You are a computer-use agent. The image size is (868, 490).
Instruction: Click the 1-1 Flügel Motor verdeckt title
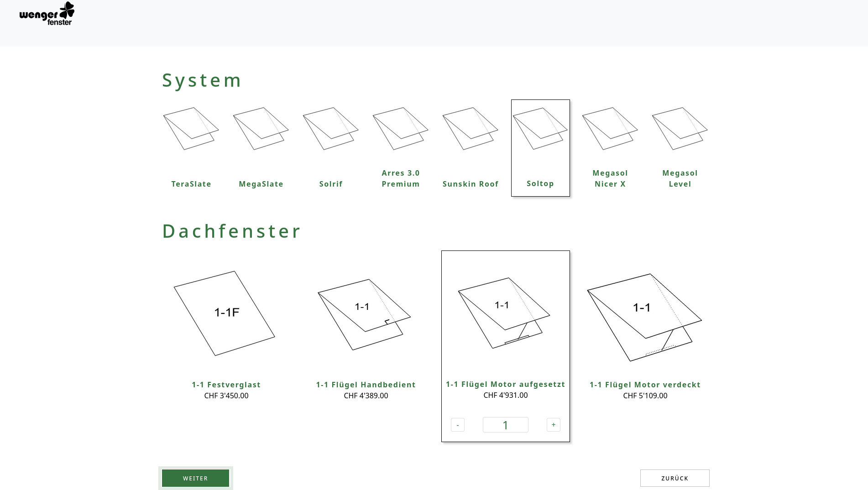tap(645, 385)
